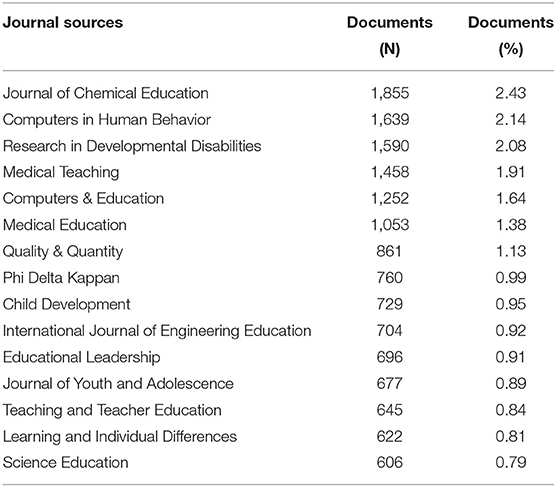Click Computers & Education journal name
Screen dimensions: 556x487
click(83, 199)
